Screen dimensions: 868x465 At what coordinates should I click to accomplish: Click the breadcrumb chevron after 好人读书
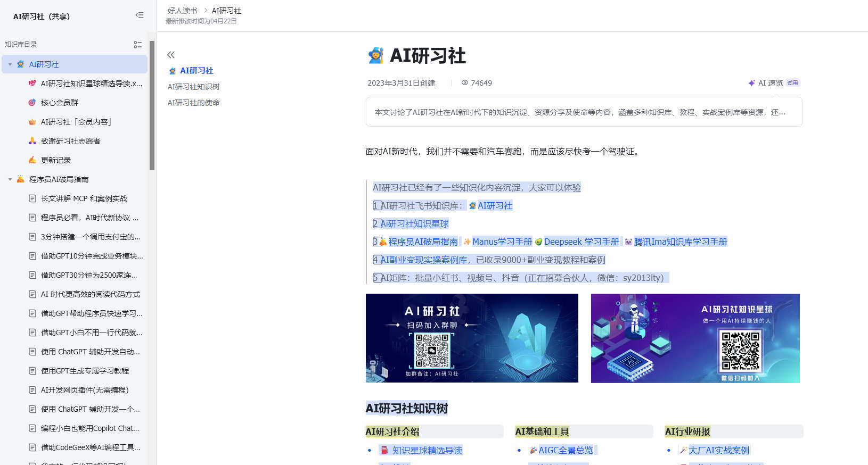[x=205, y=11]
